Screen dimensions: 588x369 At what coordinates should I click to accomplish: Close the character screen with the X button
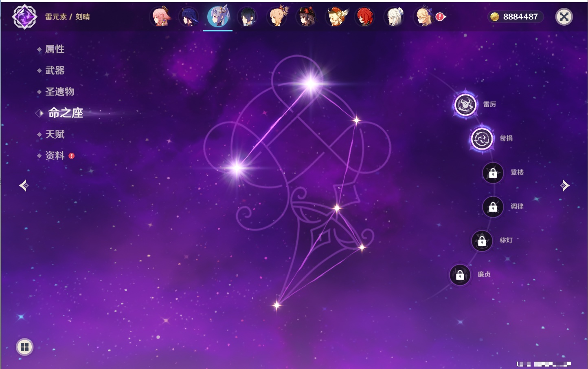point(564,17)
